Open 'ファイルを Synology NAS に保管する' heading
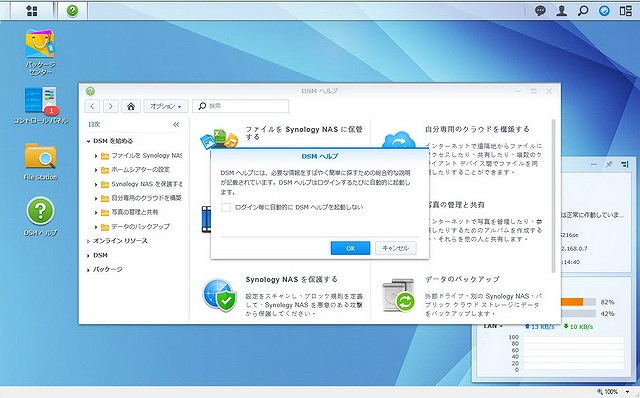640x398 pixels. 304,133
